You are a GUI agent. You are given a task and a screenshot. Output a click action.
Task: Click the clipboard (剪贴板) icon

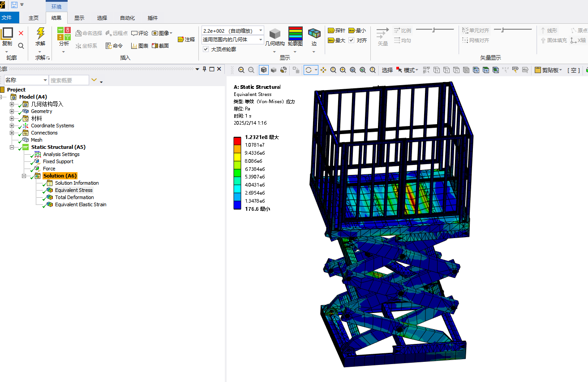(538, 70)
